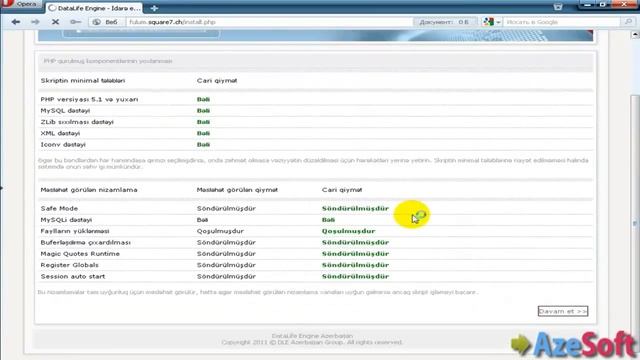This screenshot has height=360, width=640.
Task: Select the 'Register Globals' row label
Action: pyautogui.click(x=70, y=265)
